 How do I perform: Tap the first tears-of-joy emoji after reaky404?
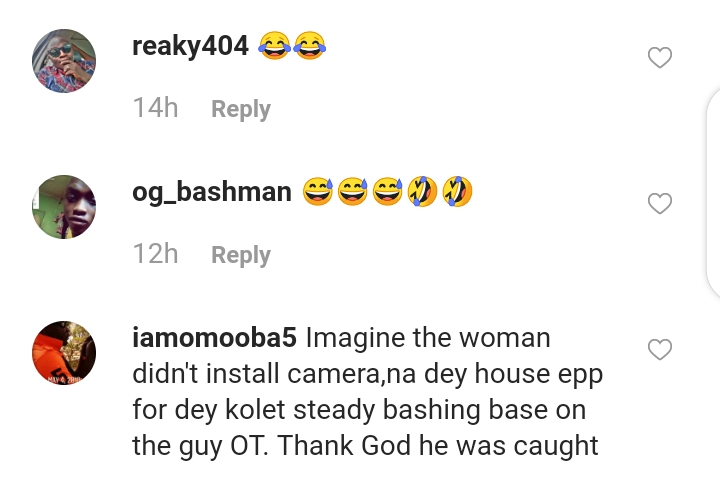click(275, 45)
